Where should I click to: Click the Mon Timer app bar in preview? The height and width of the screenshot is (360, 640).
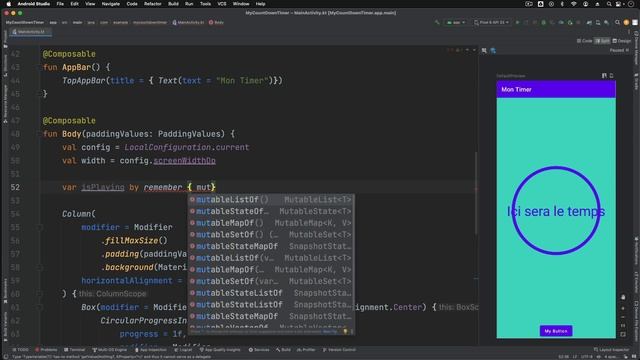point(556,89)
